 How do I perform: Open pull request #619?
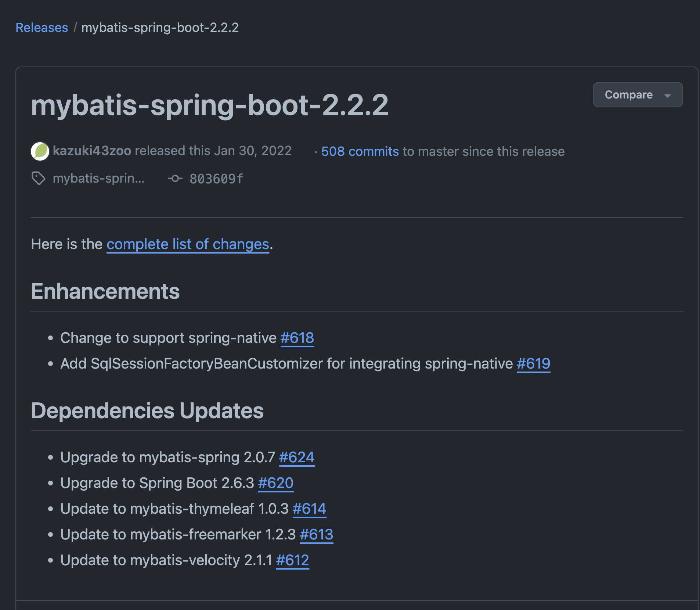(534, 364)
